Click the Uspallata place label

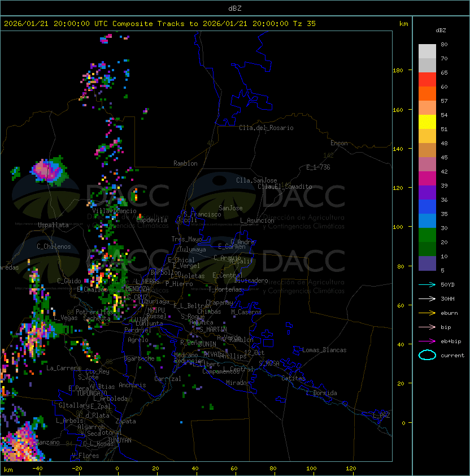coord(53,225)
